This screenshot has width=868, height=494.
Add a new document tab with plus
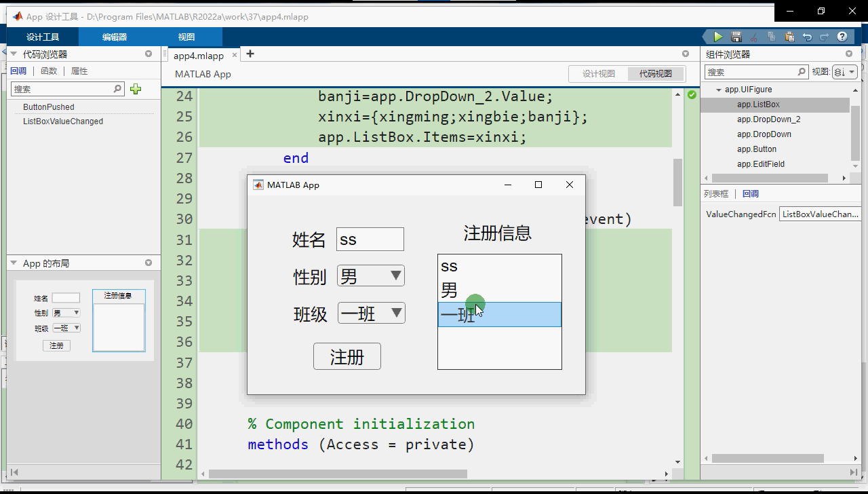coord(250,54)
